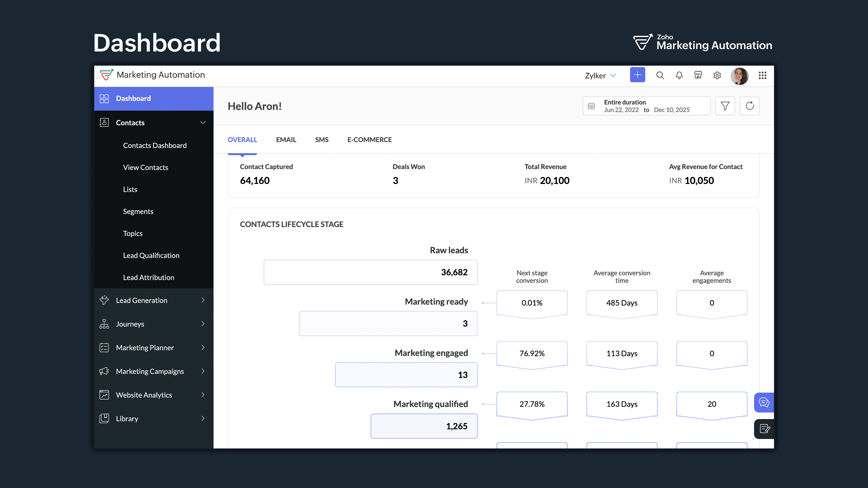Open the apps grid icon
Viewport: 868px width, 488px height.
[x=763, y=75]
